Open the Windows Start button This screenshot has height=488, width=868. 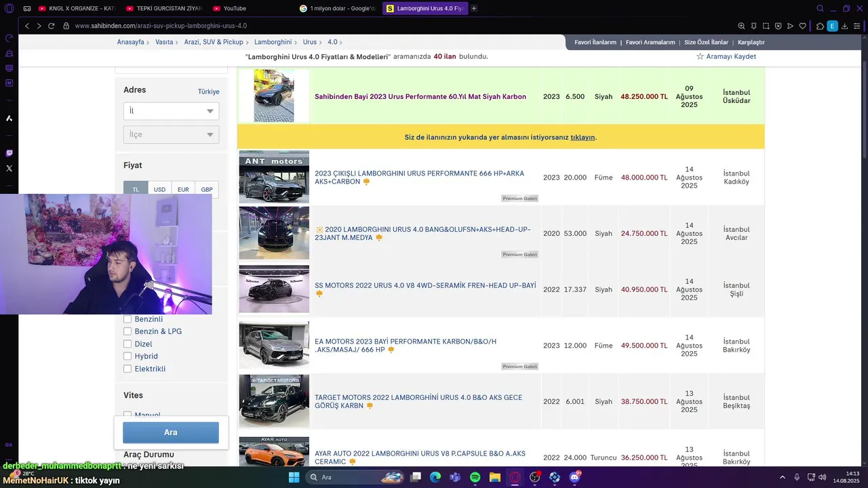pos(294,477)
